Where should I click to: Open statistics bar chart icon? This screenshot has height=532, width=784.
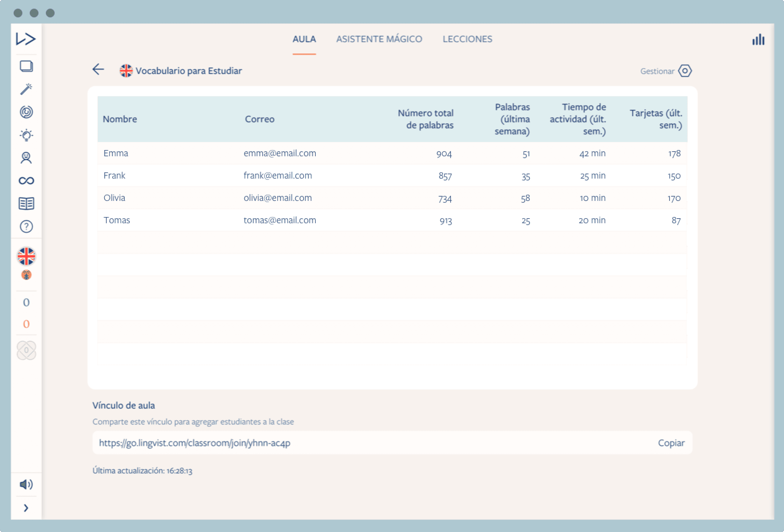tap(758, 39)
